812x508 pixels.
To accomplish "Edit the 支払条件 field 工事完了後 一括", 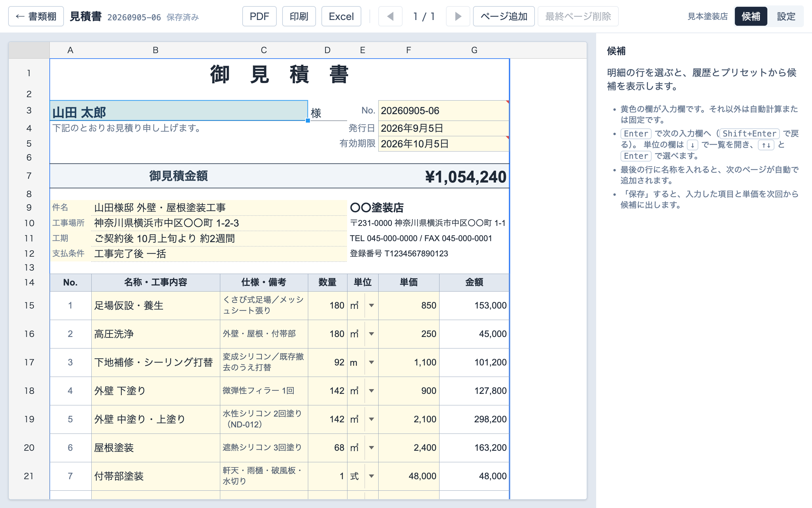I will (219, 254).
